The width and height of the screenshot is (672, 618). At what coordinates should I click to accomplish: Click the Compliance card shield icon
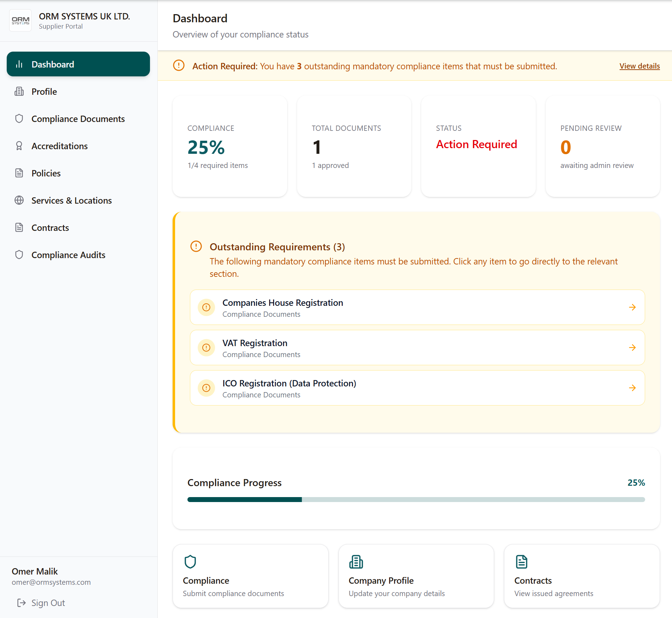190,561
